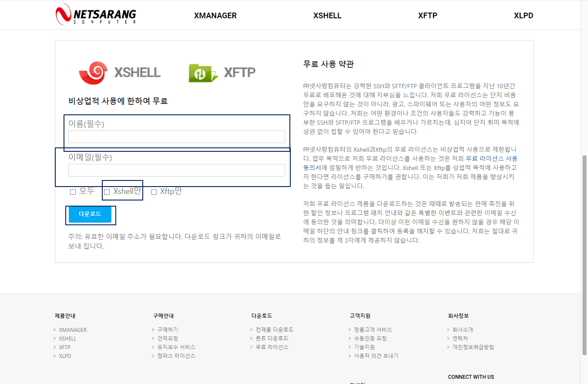Open the 유지보수 서비스 footer link
588x384 pixels.
(x=176, y=347)
